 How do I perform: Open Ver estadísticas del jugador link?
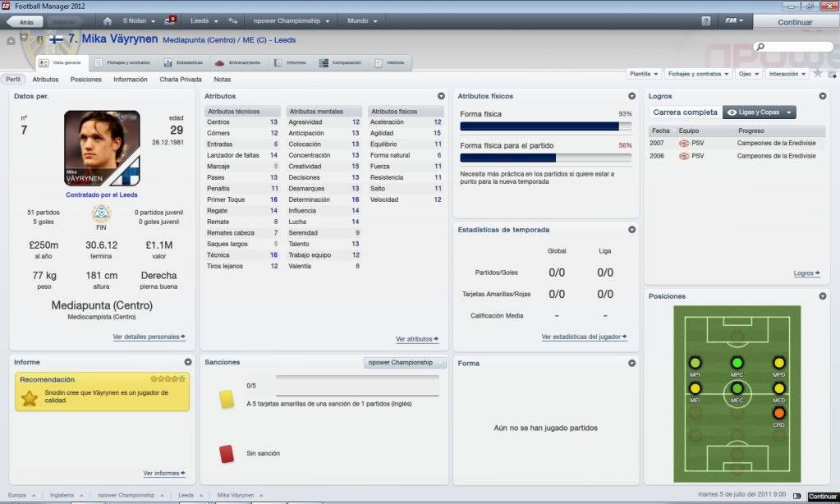(584, 337)
